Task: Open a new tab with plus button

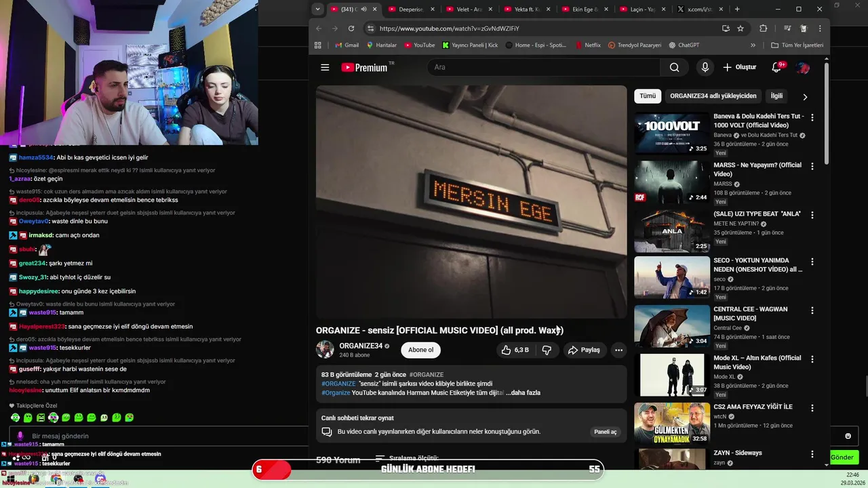Action: pos(737,9)
